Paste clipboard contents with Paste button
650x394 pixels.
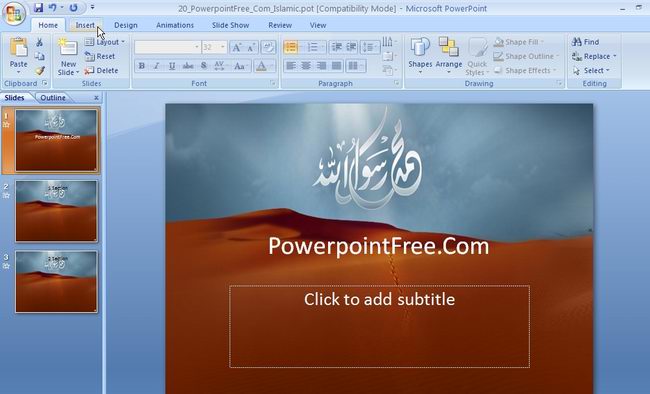19,54
